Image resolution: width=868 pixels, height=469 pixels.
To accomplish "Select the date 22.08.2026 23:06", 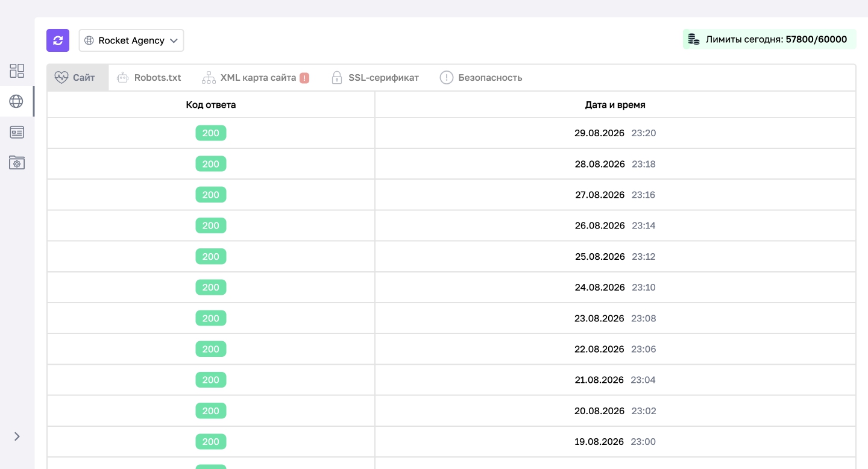I will (x=615, y=349).
